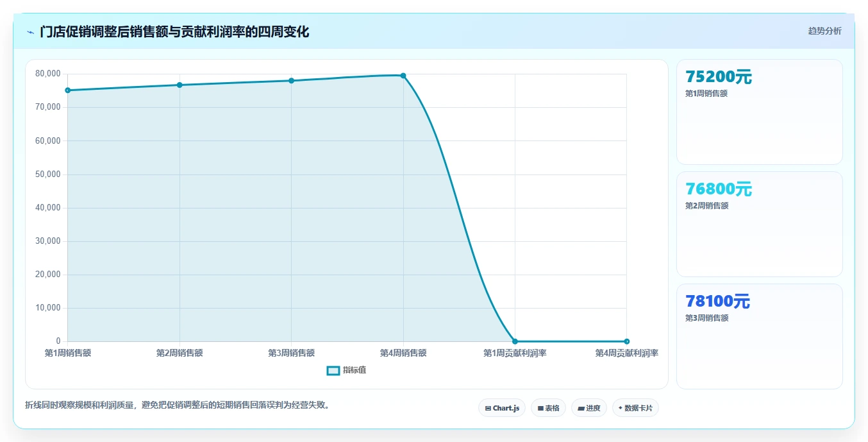This screenshot has height=442, width=868.
Task: Click the 第1周贡献利润率 x-axis label
Action: click(515, 353)
